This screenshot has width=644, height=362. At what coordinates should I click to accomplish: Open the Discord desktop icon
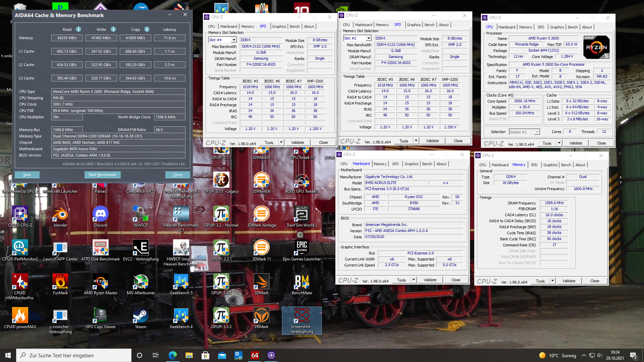pyautogui.click(x=100, y=217)
